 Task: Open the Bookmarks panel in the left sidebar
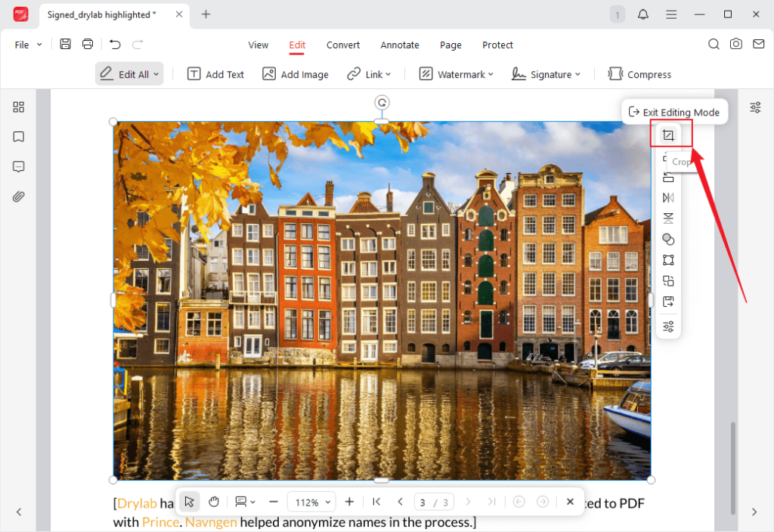(x=18, y=137)
